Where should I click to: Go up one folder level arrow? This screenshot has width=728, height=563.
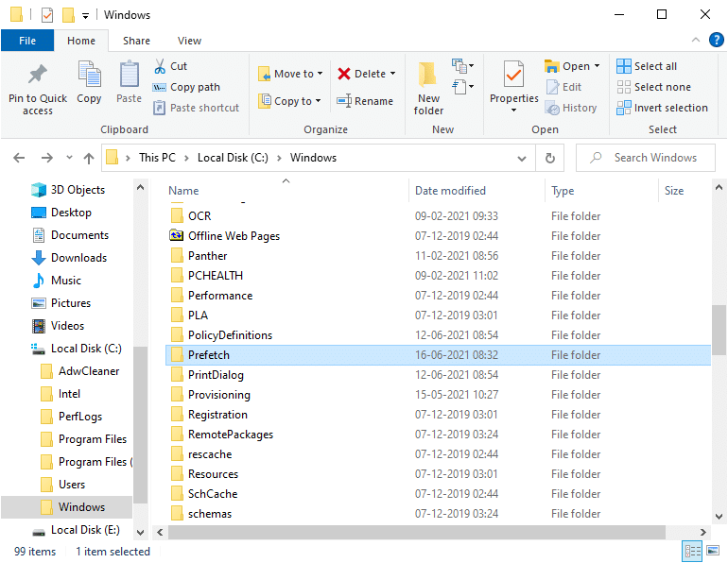click(89, 158)
